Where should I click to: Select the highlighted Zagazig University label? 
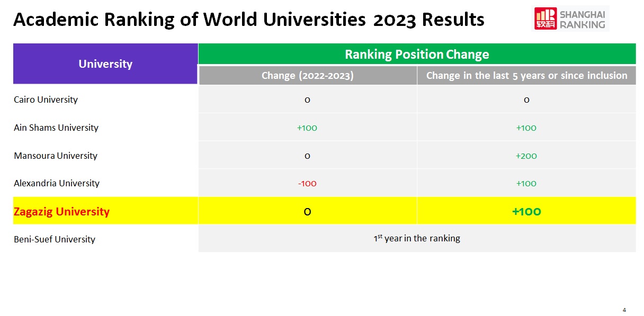point(61,212)
